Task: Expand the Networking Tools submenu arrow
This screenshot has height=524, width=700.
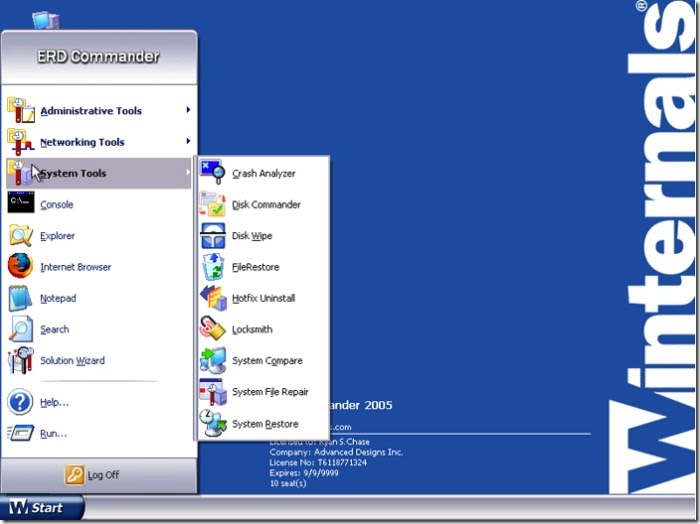Action: click(x=188, y=142)
